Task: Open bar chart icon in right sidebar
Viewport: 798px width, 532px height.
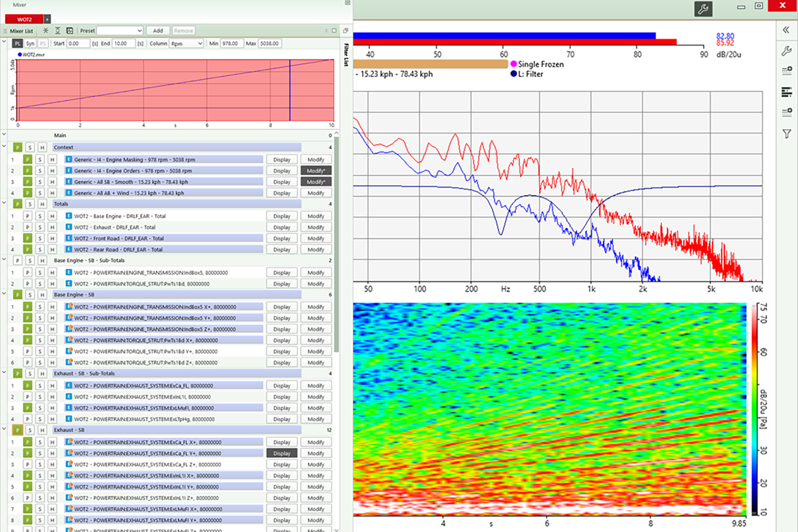Action: click(x=786, y=92)
